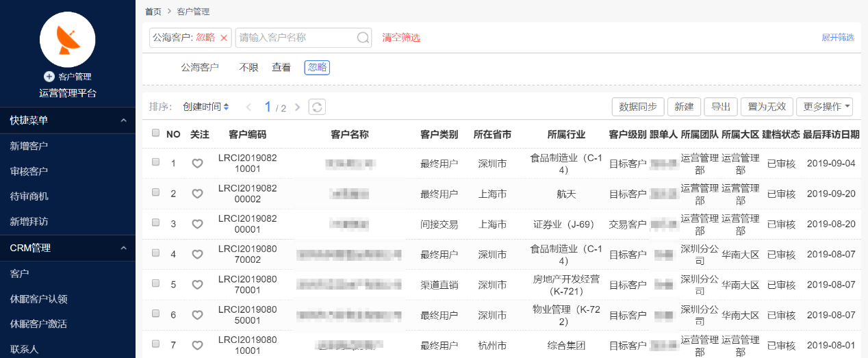868x358 pixels.
Task: Check the box for row 2
Action: pos(156,192)
